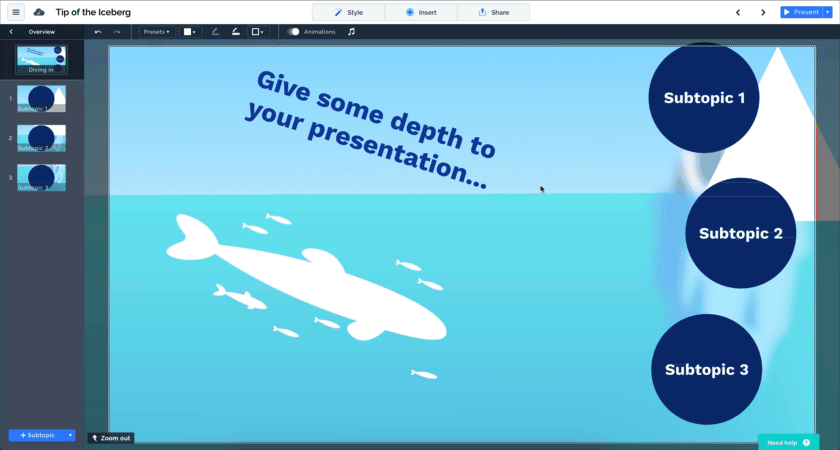
Task: Undo the last action
Action: (x=98, y=32)
